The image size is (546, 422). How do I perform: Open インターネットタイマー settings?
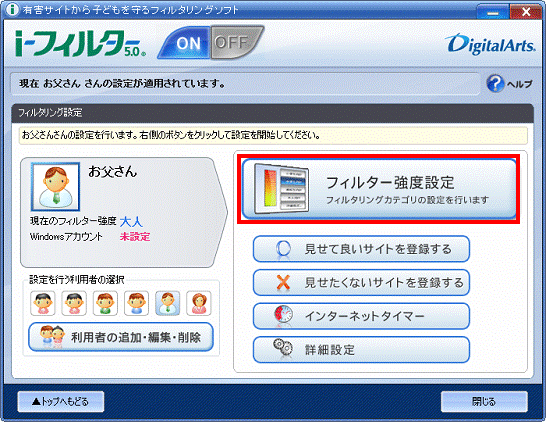(x=361, y=316)
